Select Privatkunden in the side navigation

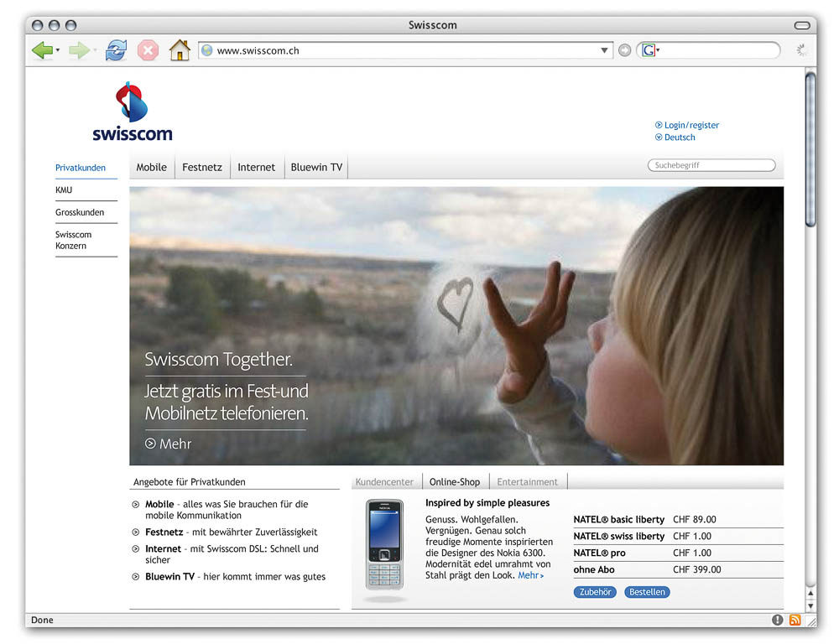[x=81, y=168]
